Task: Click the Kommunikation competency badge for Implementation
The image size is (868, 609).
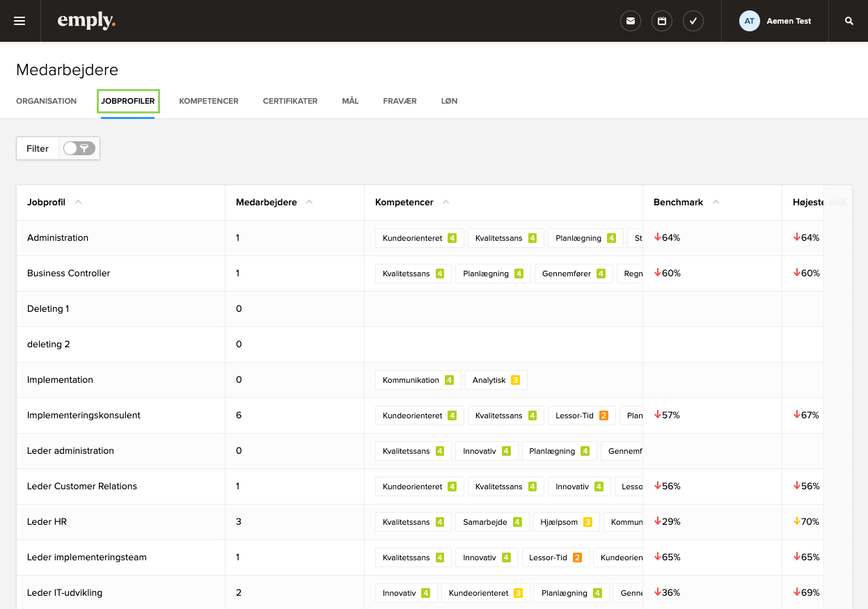Action: [418, 379]
